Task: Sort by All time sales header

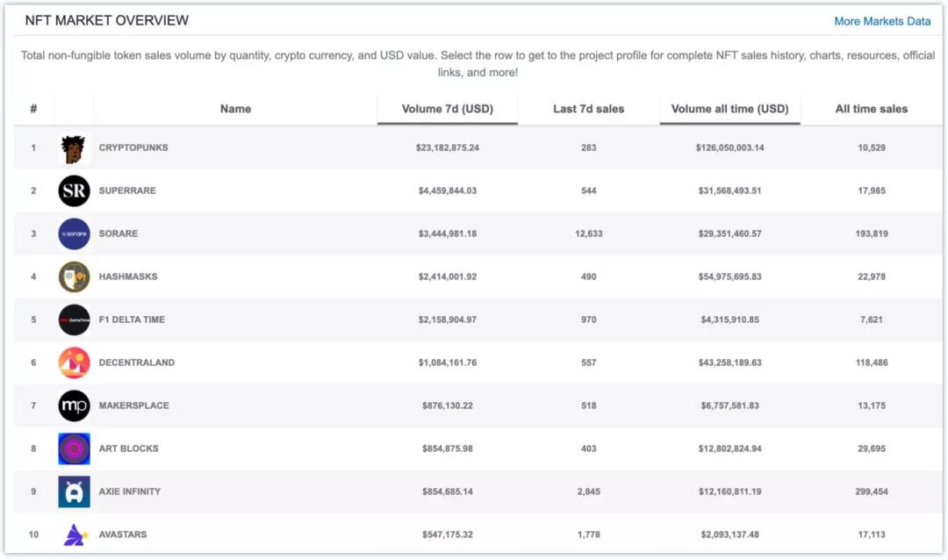Action: (871, 109)
